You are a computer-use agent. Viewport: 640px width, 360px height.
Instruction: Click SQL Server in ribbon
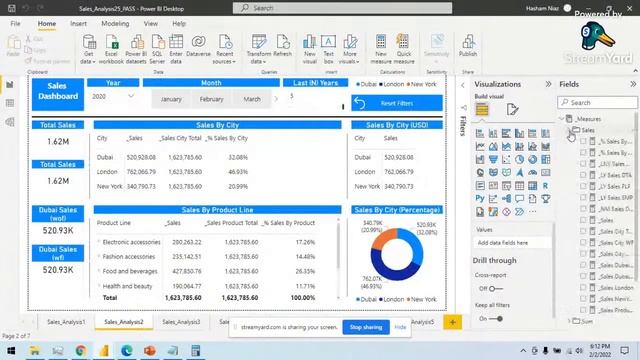(x=157, y=49)
